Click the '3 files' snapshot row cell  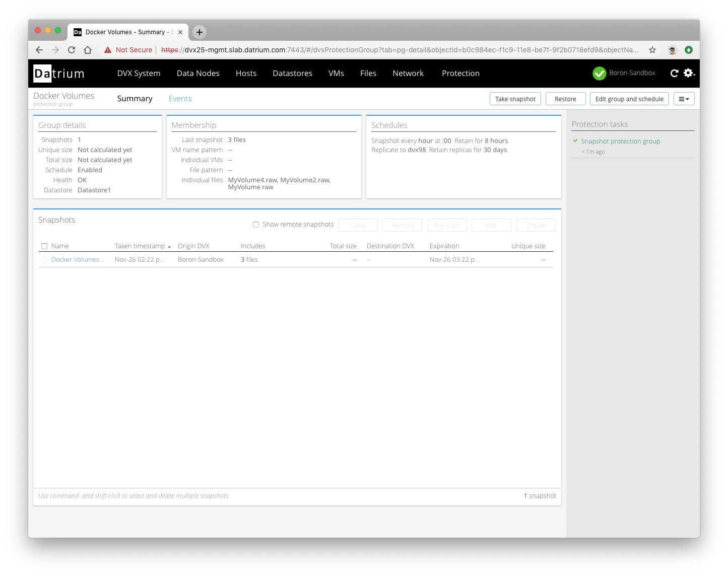(249, 260)
